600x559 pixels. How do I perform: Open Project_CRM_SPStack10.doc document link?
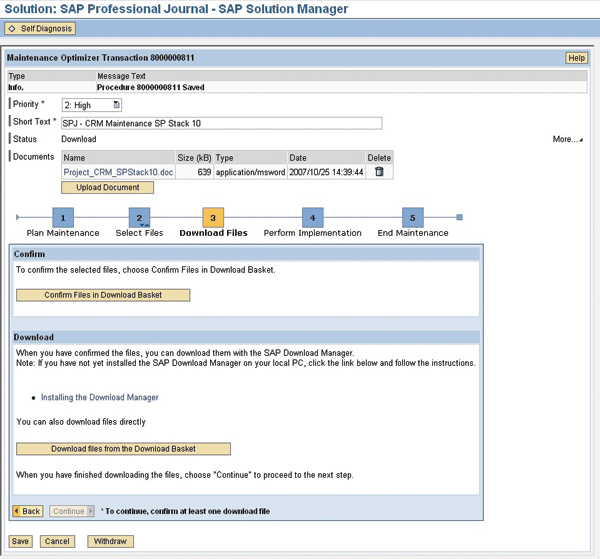[x=118, y=172]
